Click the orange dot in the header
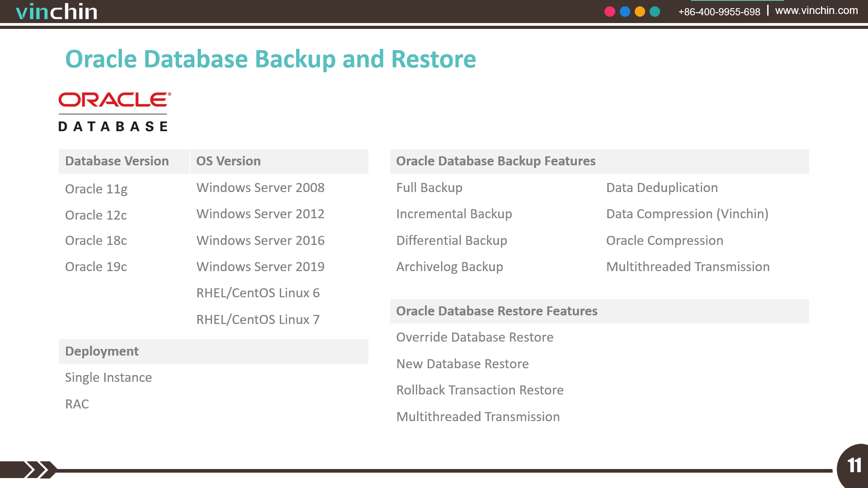 [x=640, y=11]
